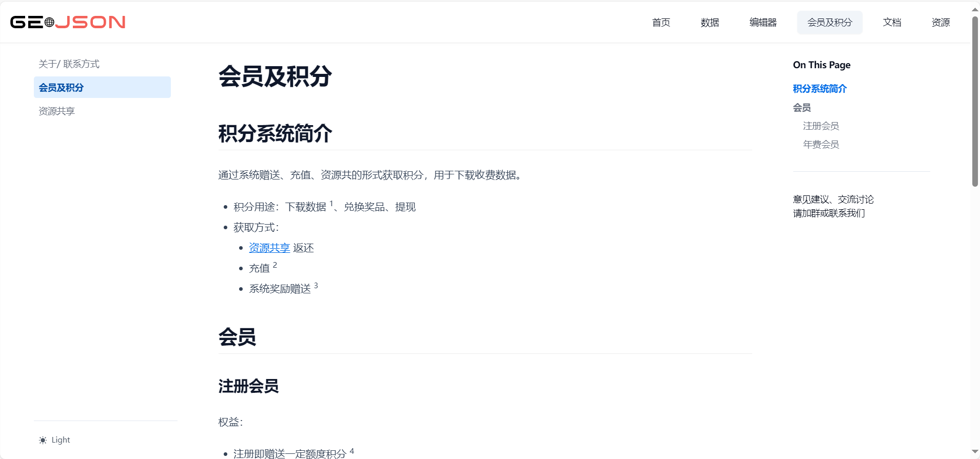
Task: Go to 积分系统简介 in On This Page
Action: tap(819, 89)
